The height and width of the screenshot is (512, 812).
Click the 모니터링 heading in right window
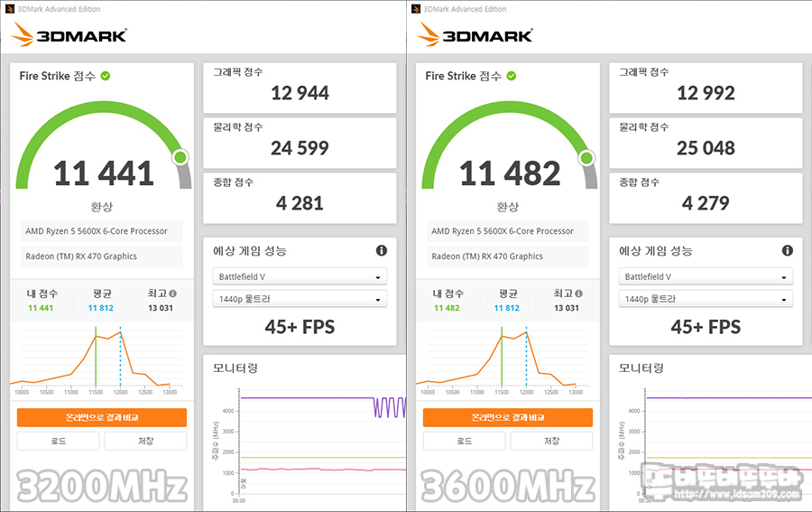click(x=641, y=368)
